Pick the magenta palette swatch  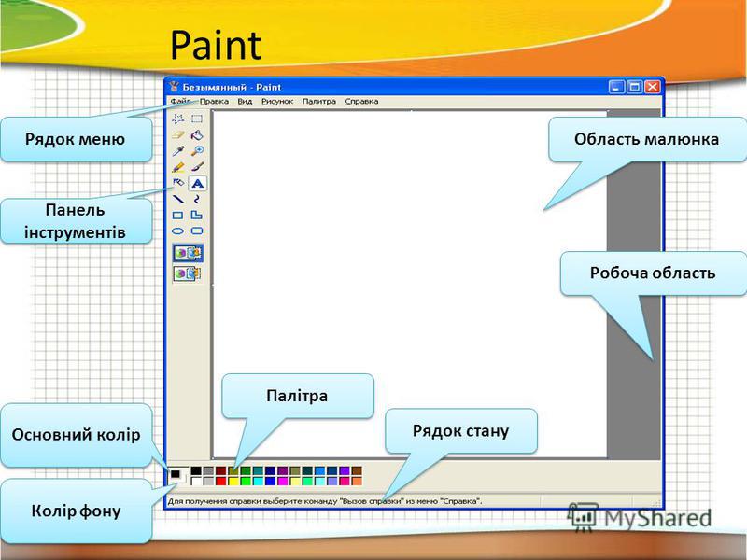283,481
